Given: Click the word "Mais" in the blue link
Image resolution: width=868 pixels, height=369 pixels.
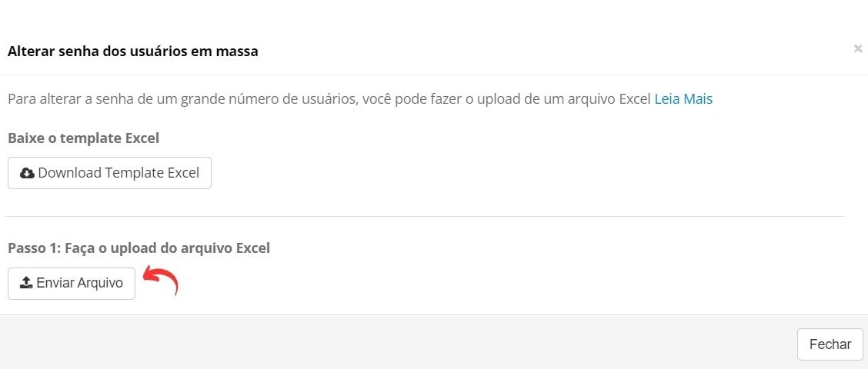Looking at the screenshot, I should point(698,99).
